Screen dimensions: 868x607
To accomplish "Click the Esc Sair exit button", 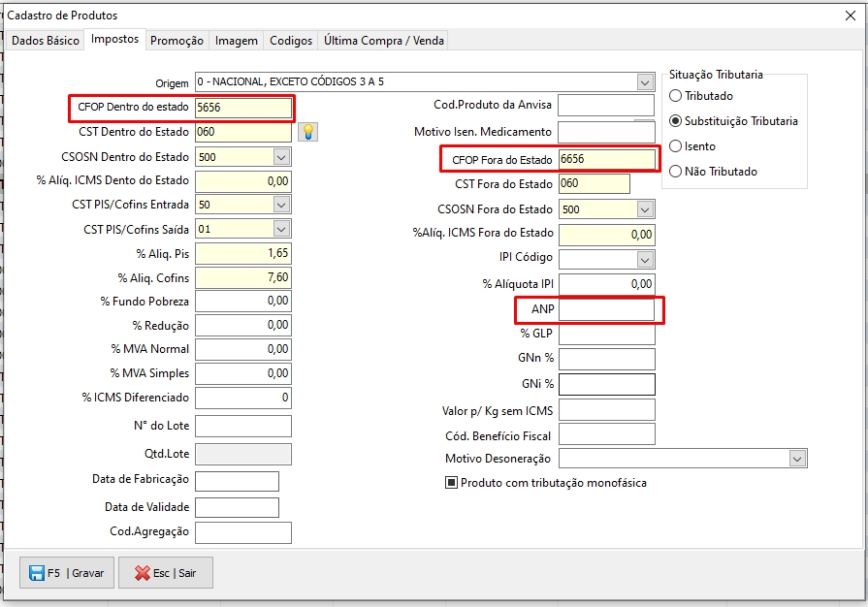I will coord(165,573).
